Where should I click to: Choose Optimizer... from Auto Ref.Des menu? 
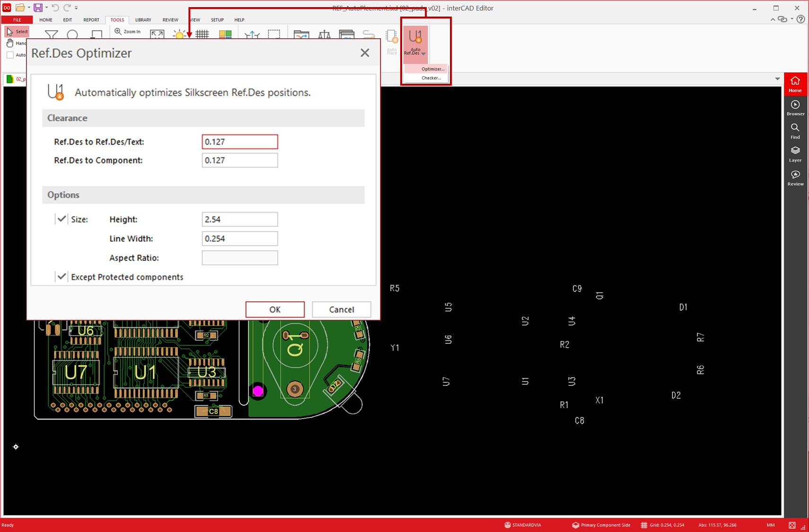click(x=426, y=69)
